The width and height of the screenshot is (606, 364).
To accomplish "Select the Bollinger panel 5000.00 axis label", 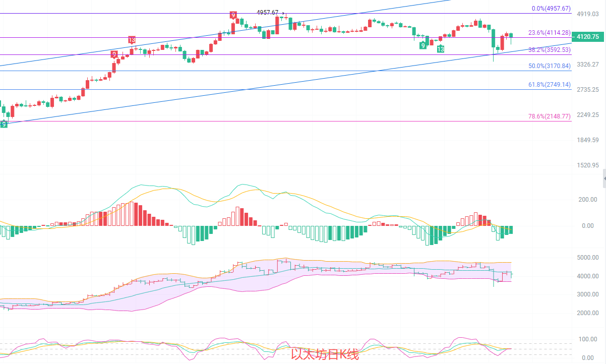I will pos(588,258).
